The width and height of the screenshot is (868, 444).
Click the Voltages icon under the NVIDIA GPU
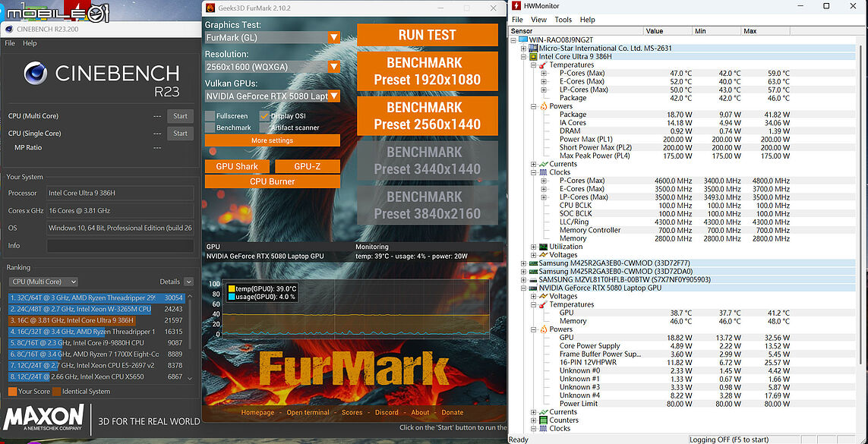(x=543, y=296)
